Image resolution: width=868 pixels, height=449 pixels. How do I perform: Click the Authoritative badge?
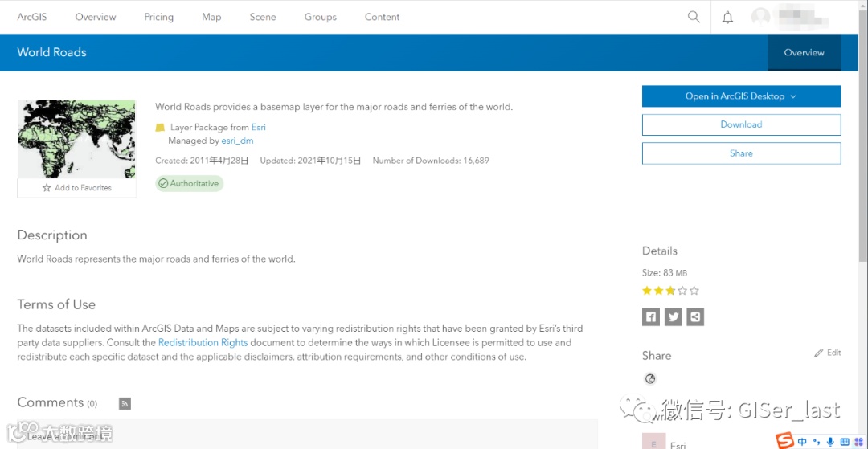[x=190, y=183]
